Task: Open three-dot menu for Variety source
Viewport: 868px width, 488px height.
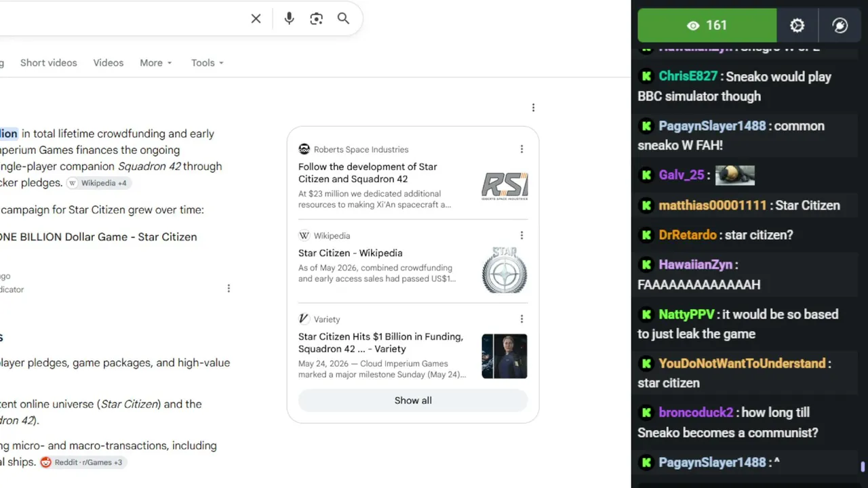Action: [521, 319]
